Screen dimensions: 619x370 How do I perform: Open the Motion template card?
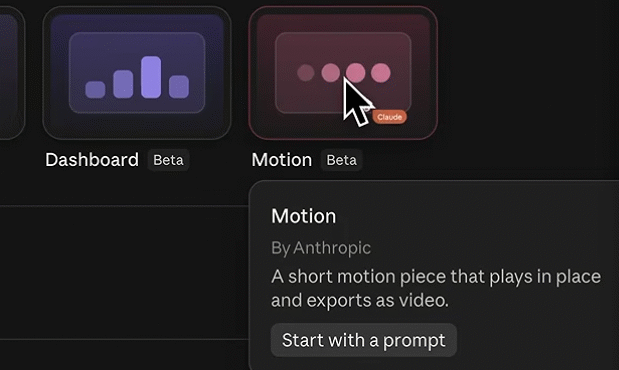coord(343,73)
